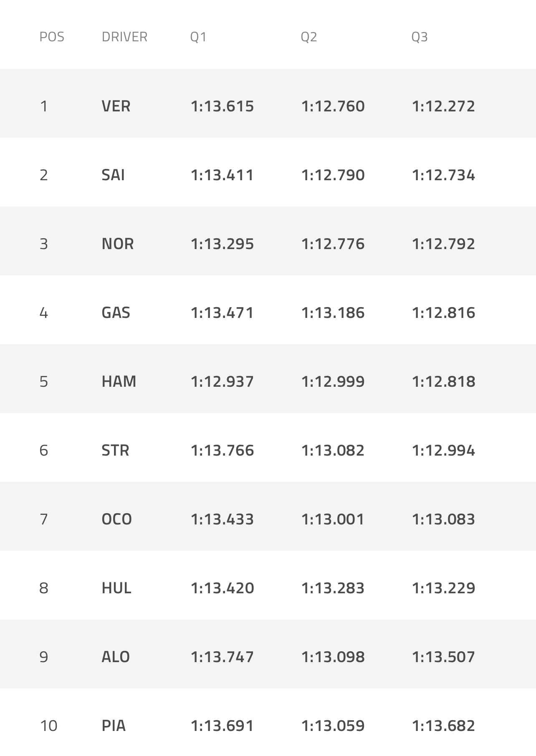Click driver name SAI
This screenshot has height=756, width=536.
point(113,175)
